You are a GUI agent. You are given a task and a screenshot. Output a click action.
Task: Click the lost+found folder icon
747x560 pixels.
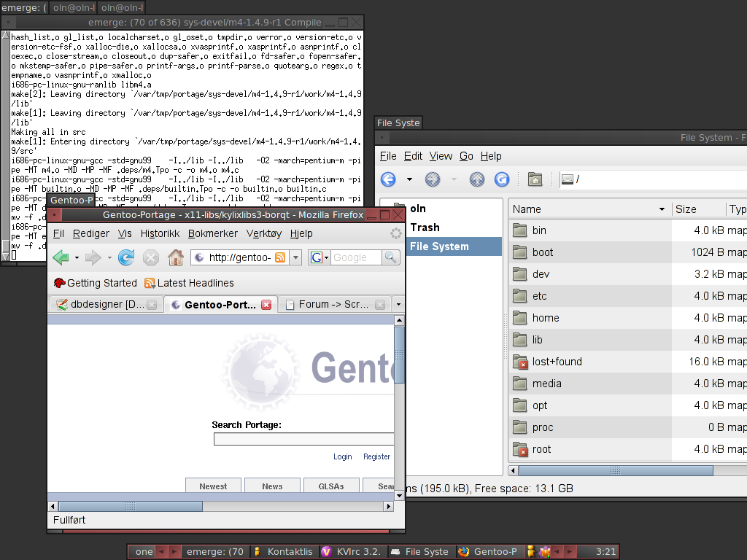pyautogui.click(x=519, y=362)
